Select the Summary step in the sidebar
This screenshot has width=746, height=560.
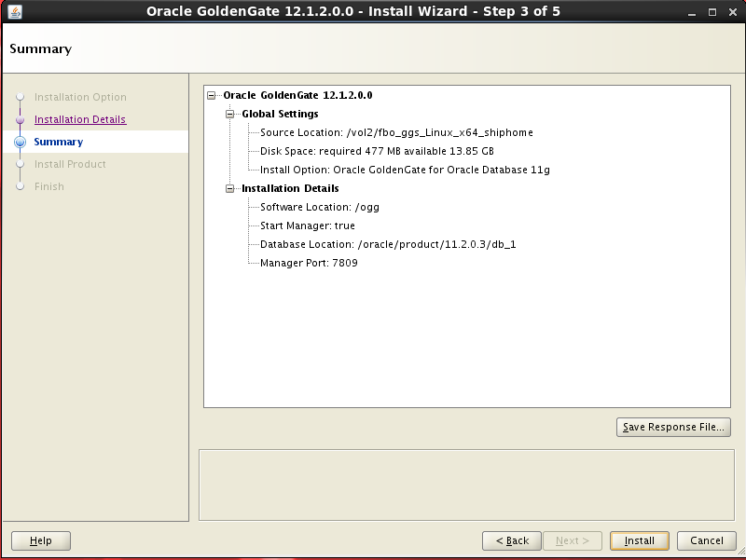click(59, 142)
